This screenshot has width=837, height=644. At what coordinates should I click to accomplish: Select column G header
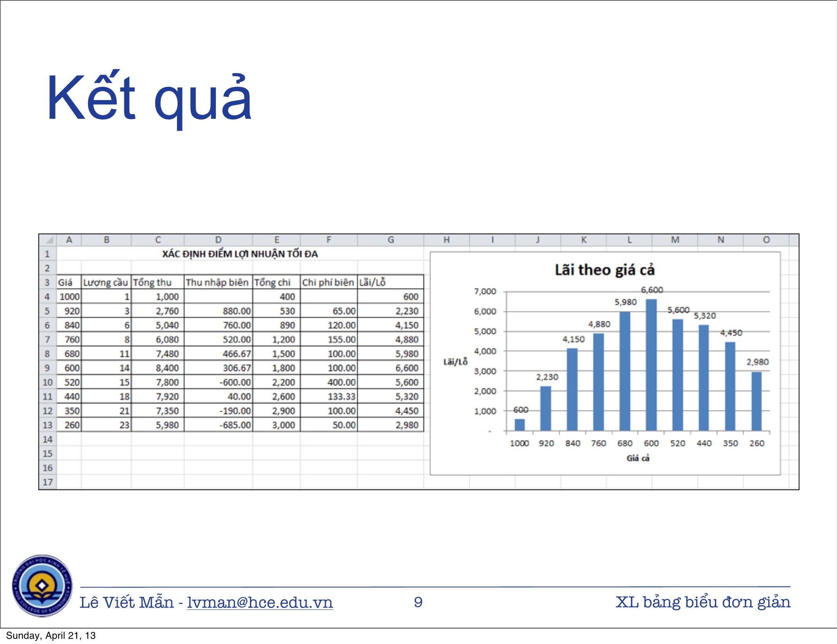[391, 240]
